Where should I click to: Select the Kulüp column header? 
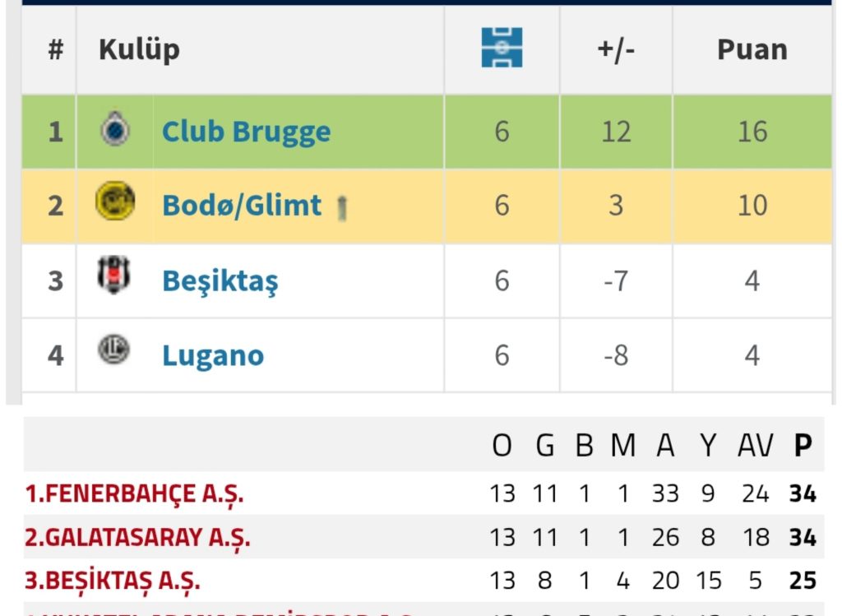point(139,49)
